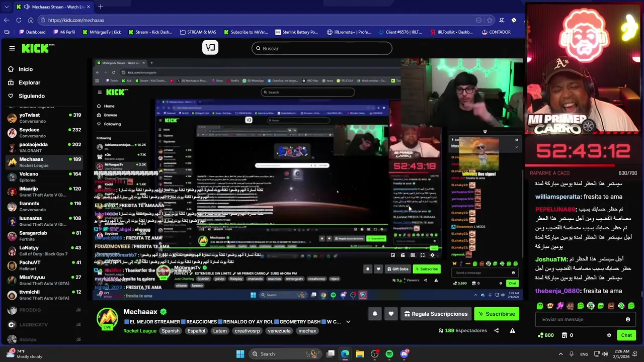
Task: Click thebenja_0880 username in chat
Action: point(558,291)
